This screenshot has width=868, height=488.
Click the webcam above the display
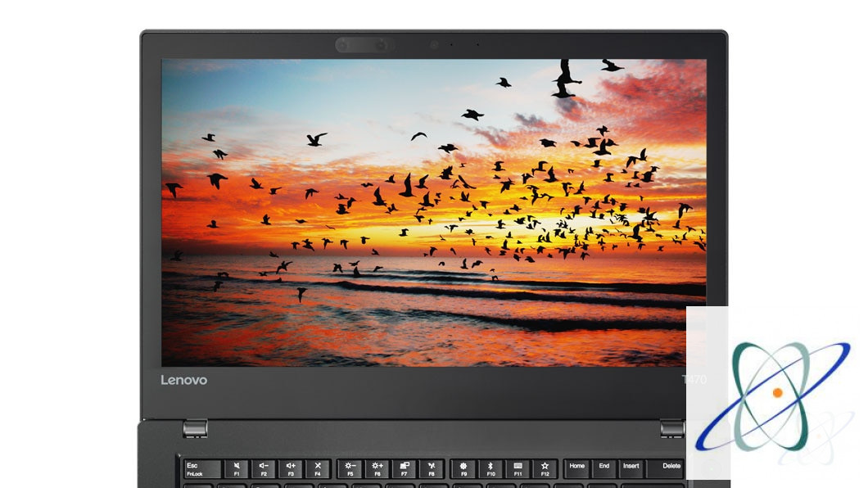click(434, 45)
